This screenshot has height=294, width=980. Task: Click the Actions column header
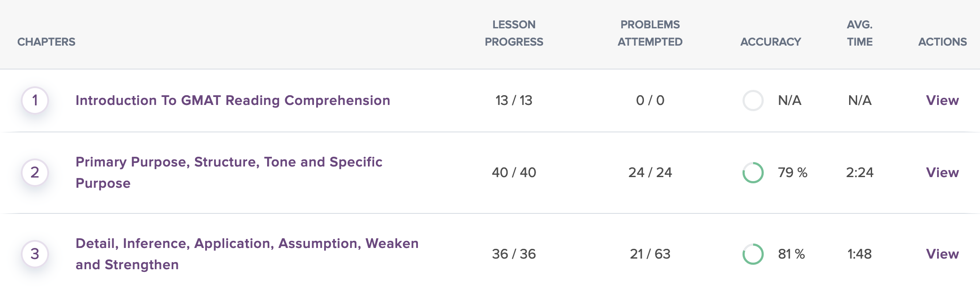pos(942,42)
